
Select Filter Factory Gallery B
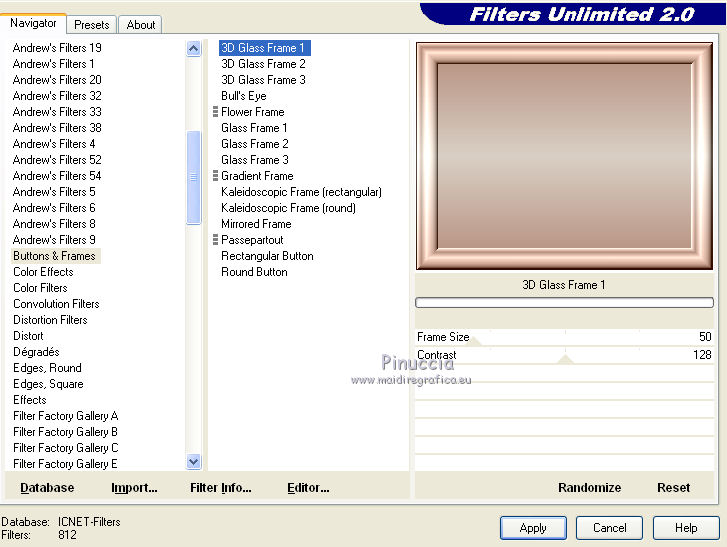point(65,432)
